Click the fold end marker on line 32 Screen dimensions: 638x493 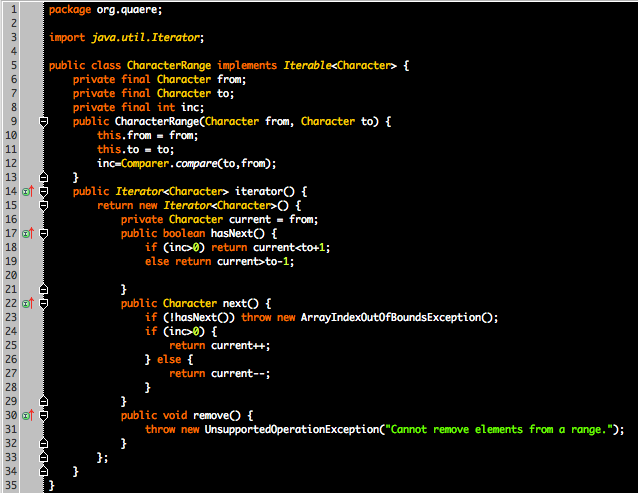[x=44, y=443]
